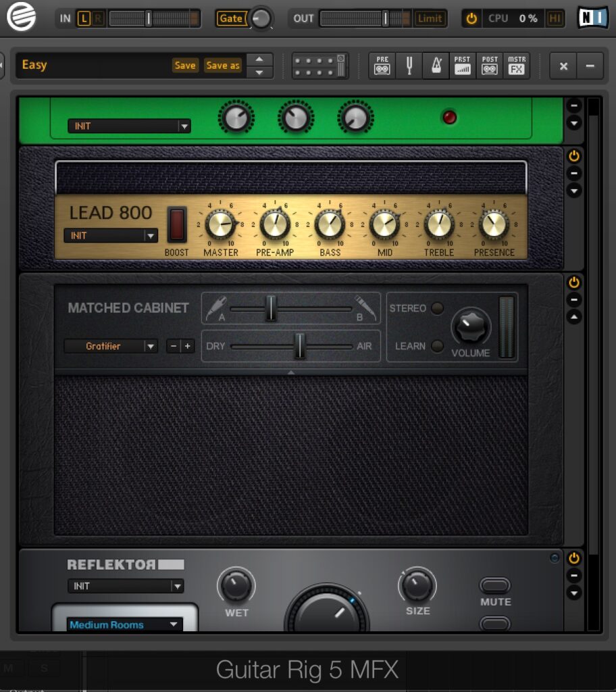This screenshot has height=692, width=616.
Task: Collapse all rack modules with minus
Action: pos(590,66)
